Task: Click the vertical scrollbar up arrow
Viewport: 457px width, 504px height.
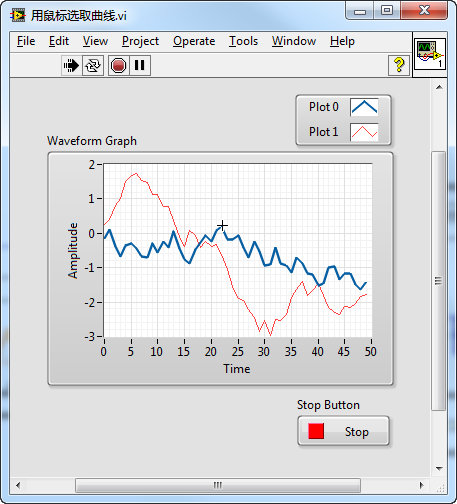Action: tap(439, 87)
